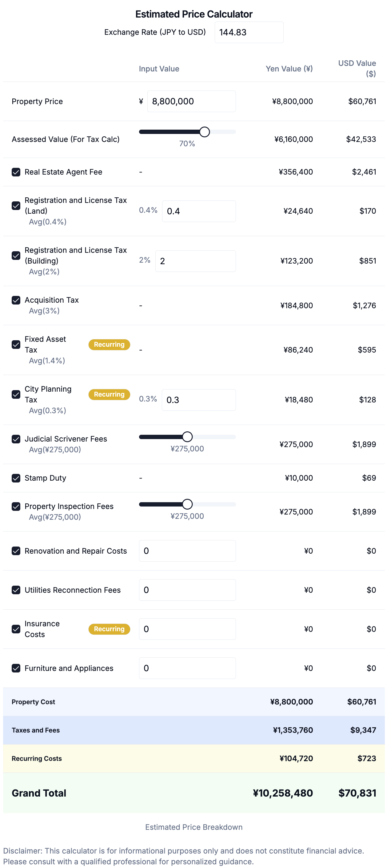This screenshot has width=387, height=868.
Task: Uncheck Furniture and Appliances checkbox
Action: (16, 668)
